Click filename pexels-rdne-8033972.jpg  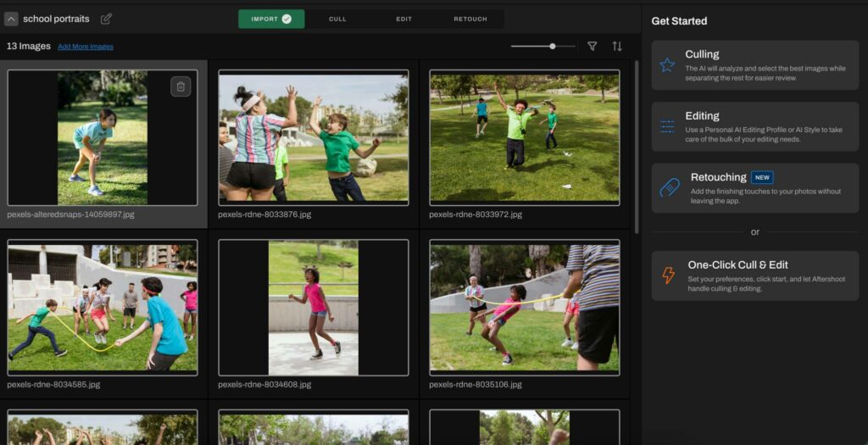point(476,214)
